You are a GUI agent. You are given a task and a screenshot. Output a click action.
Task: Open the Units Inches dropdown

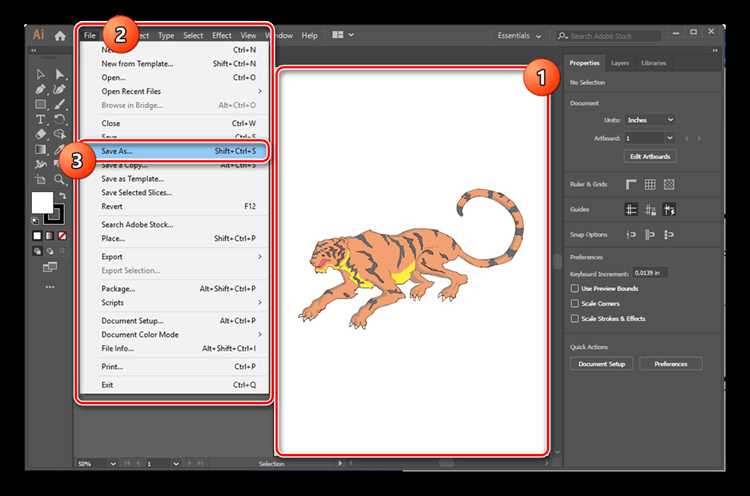651,120
